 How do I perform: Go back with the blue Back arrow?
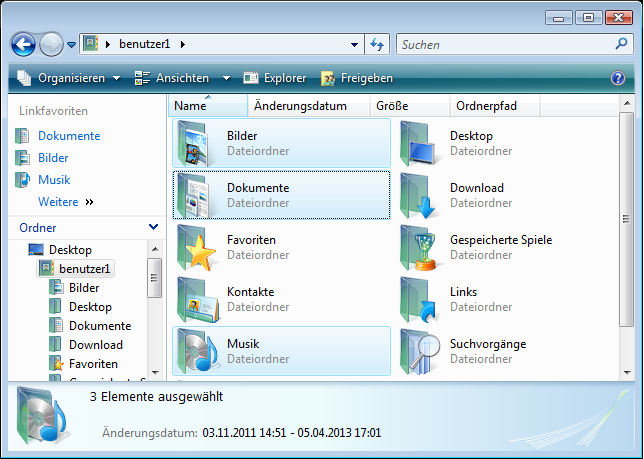(x=23, y=44)
